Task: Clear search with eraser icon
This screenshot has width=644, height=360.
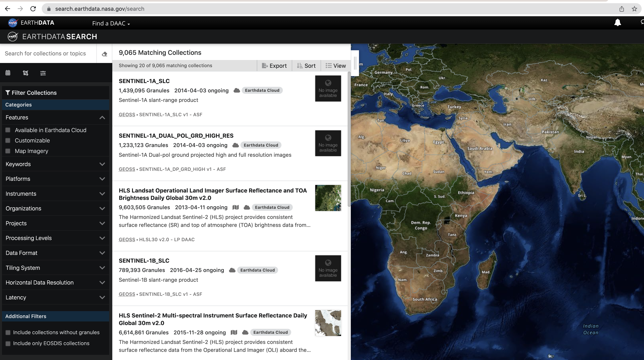Action: 105,54
